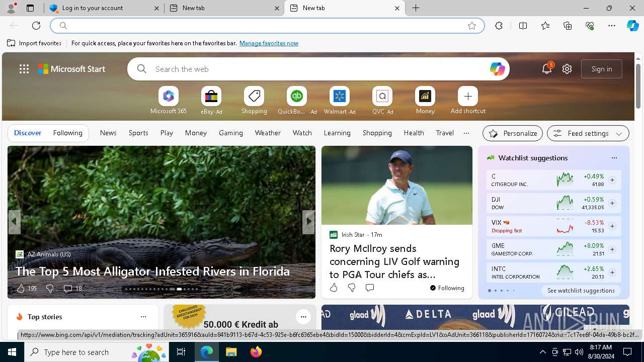
Task: Add Intel INTC to watchlist
Action: [612, 273]
